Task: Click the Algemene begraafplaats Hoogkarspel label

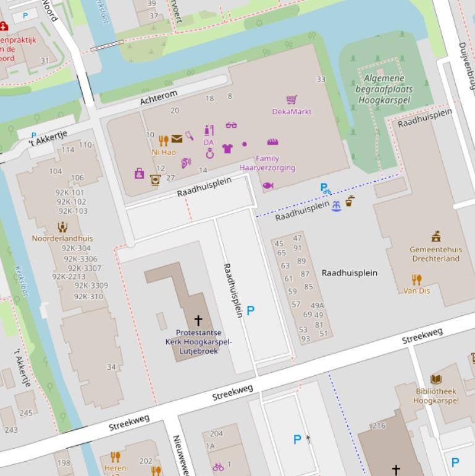Action: tap(384, 88)
